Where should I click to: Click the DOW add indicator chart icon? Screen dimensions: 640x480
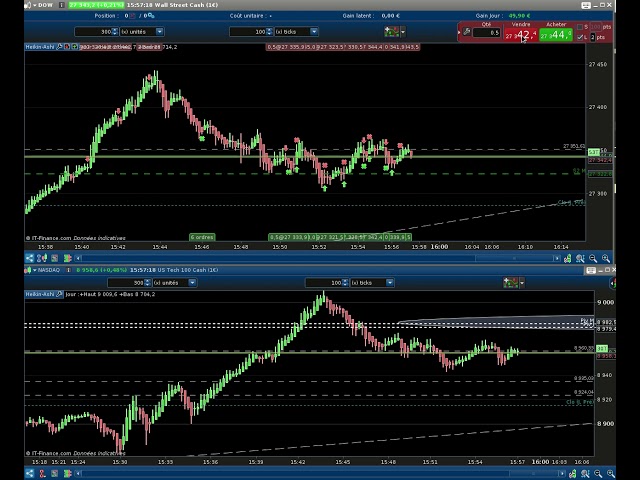coord(391,31)
